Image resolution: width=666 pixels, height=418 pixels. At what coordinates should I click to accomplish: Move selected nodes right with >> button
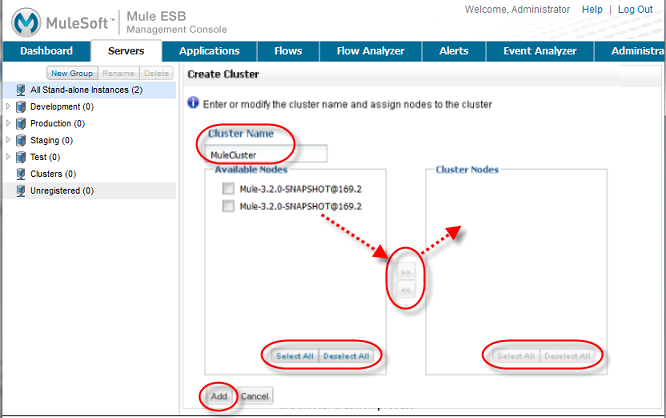click(406, 272)
